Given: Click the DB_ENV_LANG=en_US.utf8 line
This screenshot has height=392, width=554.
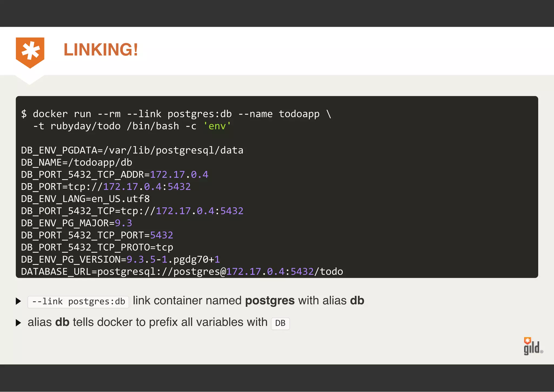Looking at the screenshot, I should (85, 199).
